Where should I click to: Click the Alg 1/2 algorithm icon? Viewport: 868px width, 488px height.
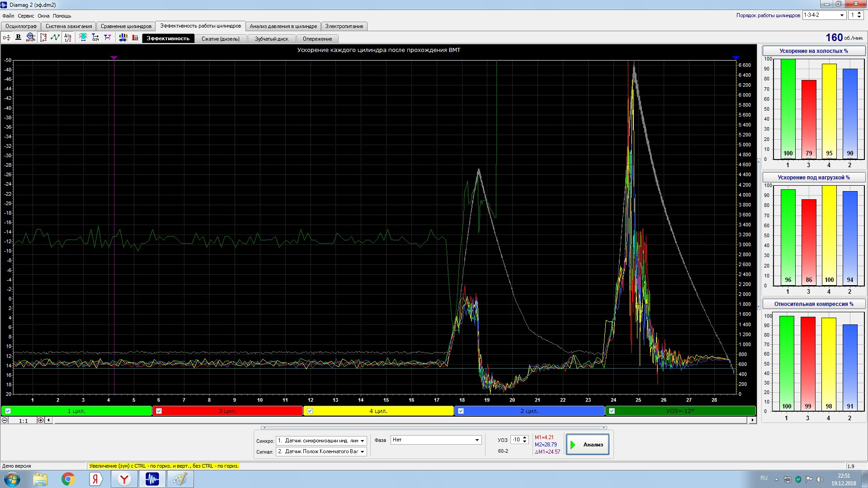68,38
